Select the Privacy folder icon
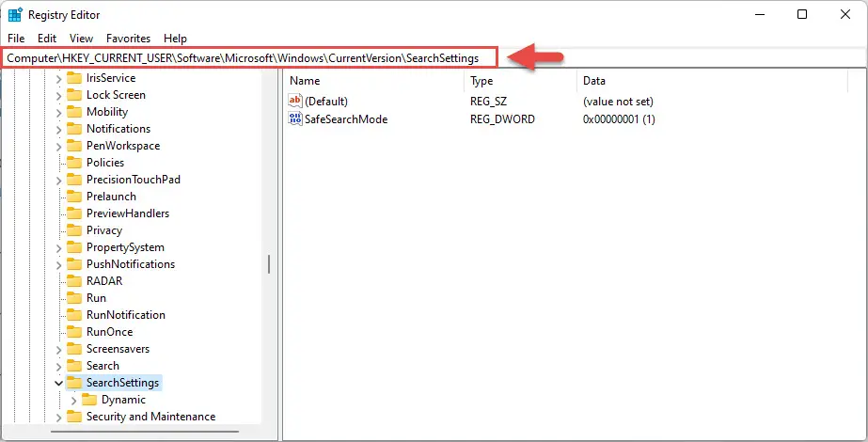Image resolution: width=868 pixels, height=442 pixels. coord(74,230)
